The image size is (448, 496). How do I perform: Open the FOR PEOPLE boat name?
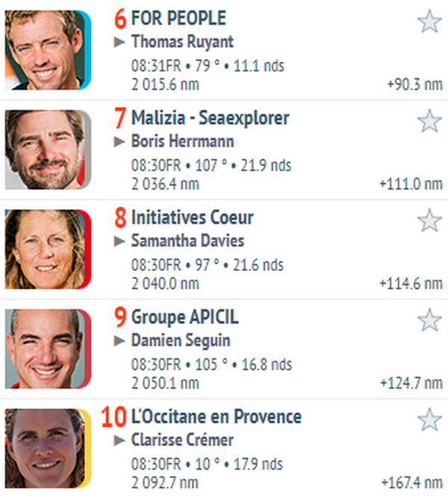178,18
